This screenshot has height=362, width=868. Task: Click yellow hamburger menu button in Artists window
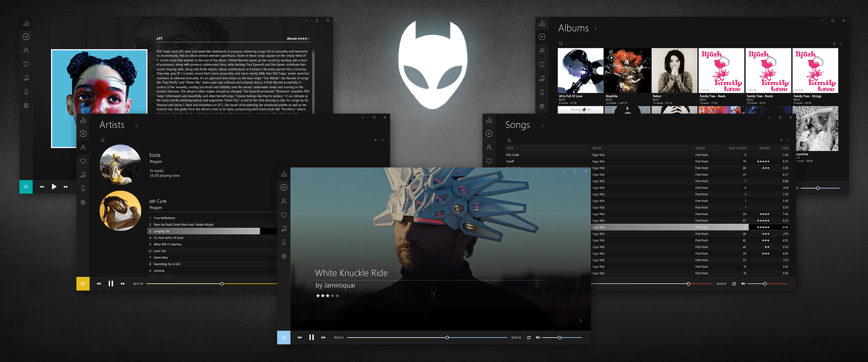[83, 284]
